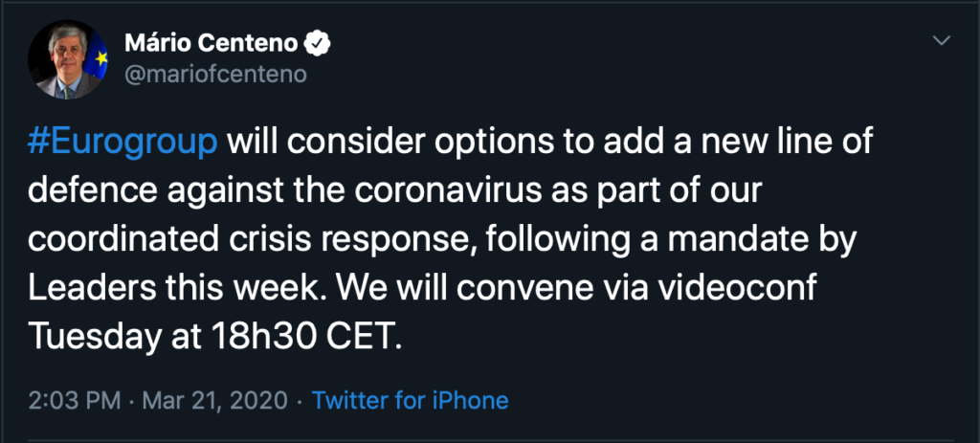Viewport: 980px width, 443px height.
Task: Click the blue verified badge icon
Action: (x=318, y=43)
